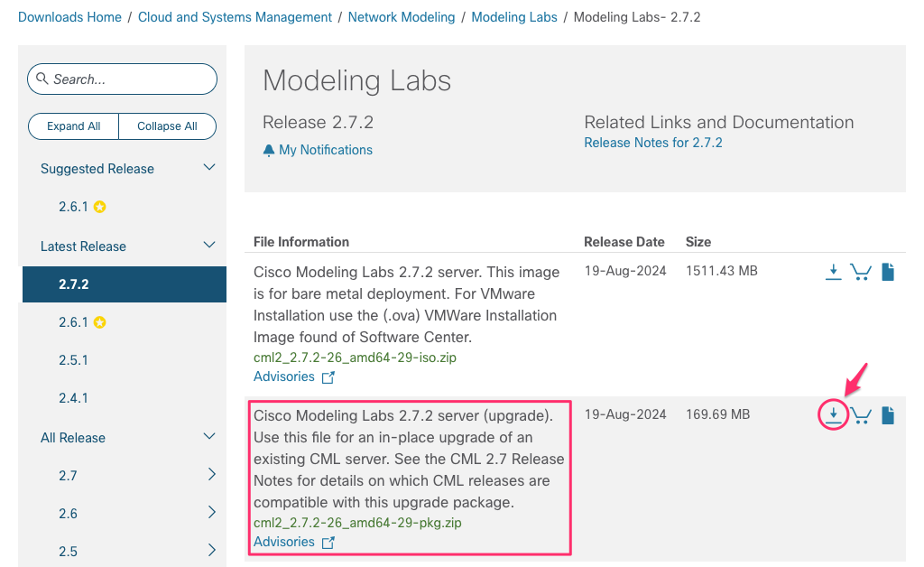Click the 169.69 MB size value
Image resolution: width=924 pixels, height=567 pixels.
pyautogui.click(x=717, y=414)
